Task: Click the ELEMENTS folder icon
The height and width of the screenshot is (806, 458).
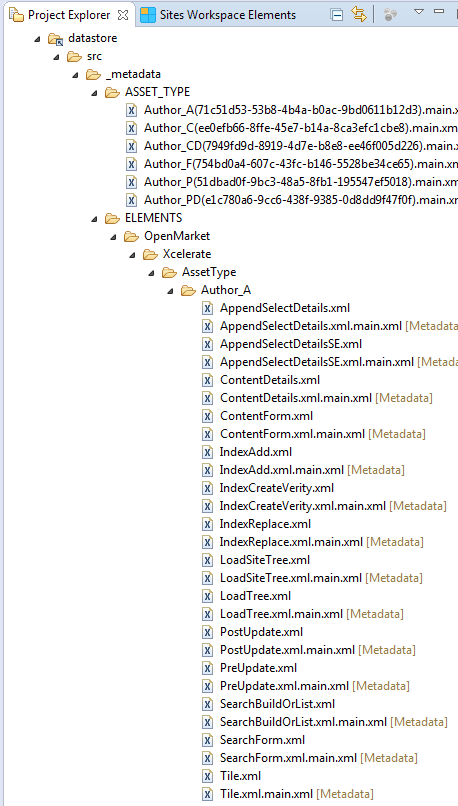Action: tap(113, 218)
